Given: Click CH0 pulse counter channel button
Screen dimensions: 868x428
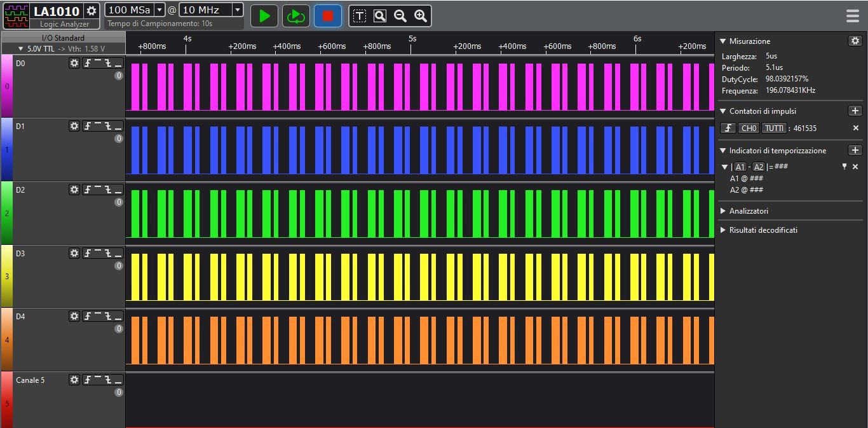Looking at the screenshot, I should point(749,128).
